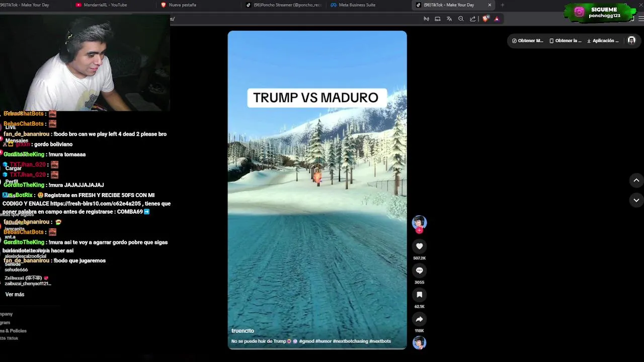This screenshot has width=644, height=362.
Task: Open the sound disc at bottom of action bar
Action: point(419,343)
